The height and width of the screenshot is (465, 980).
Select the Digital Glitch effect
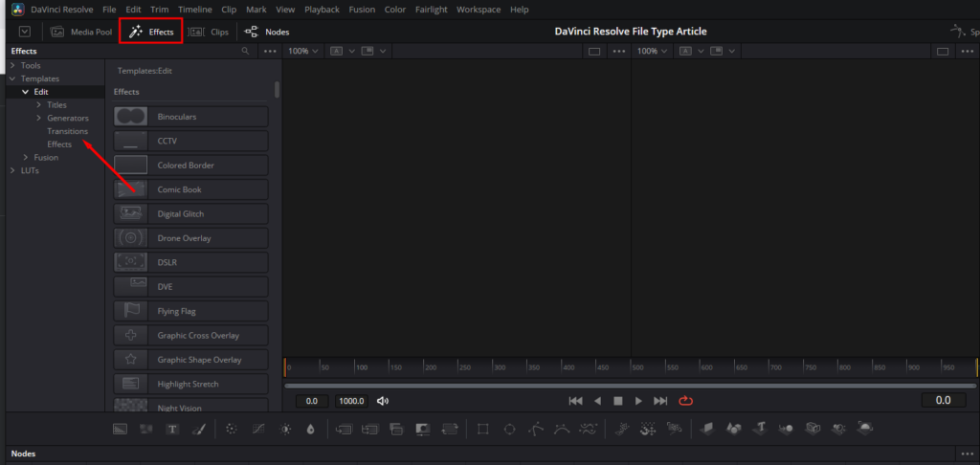(190, 213)
